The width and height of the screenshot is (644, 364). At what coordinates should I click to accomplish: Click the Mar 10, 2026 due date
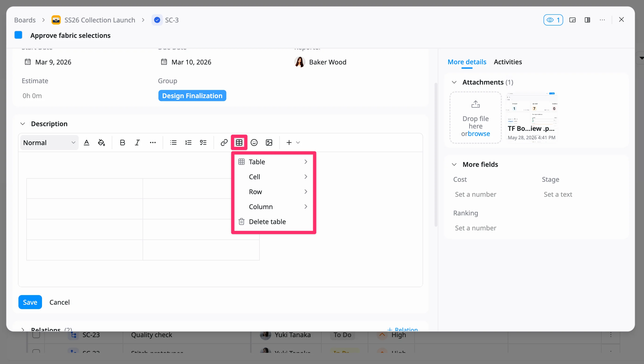191,62
